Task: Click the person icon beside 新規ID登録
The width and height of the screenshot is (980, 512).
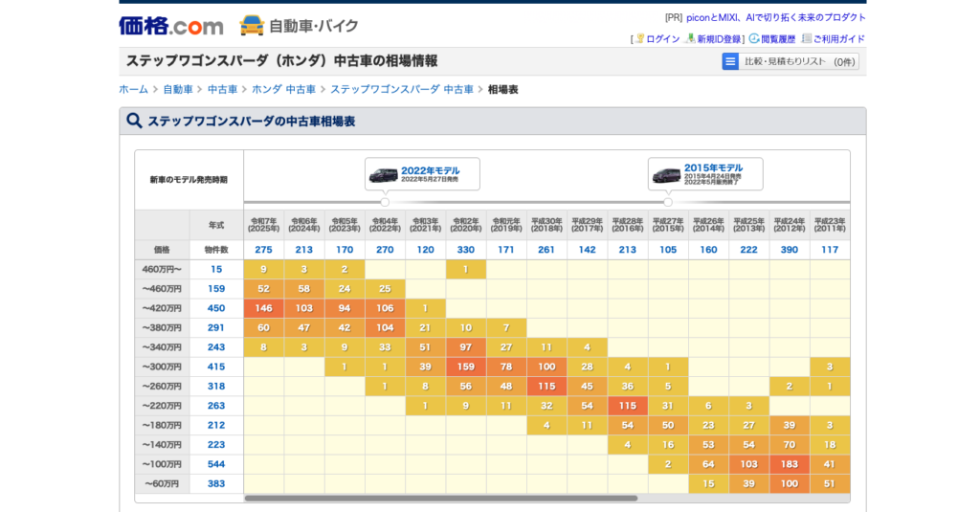Action: point(691,39)
